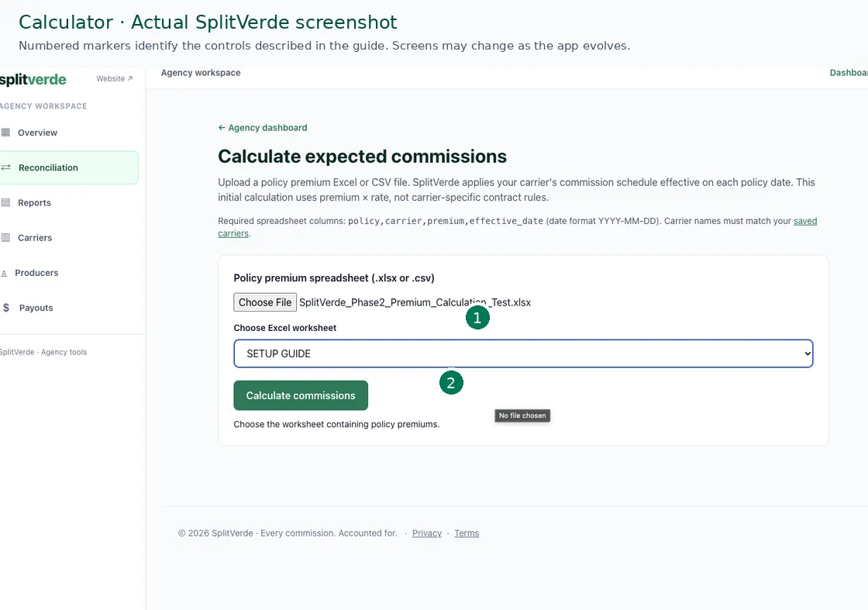Open Carriers in the sidebar
Image resolution: width=868 pixels, height=610 pixels.
click(x=35, y=237)
